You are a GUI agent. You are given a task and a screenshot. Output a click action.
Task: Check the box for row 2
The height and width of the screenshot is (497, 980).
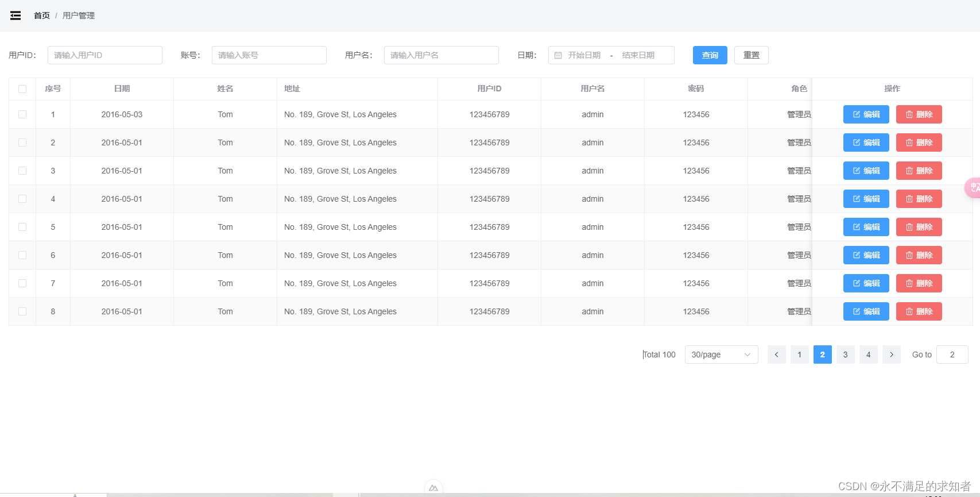[22, 142]
